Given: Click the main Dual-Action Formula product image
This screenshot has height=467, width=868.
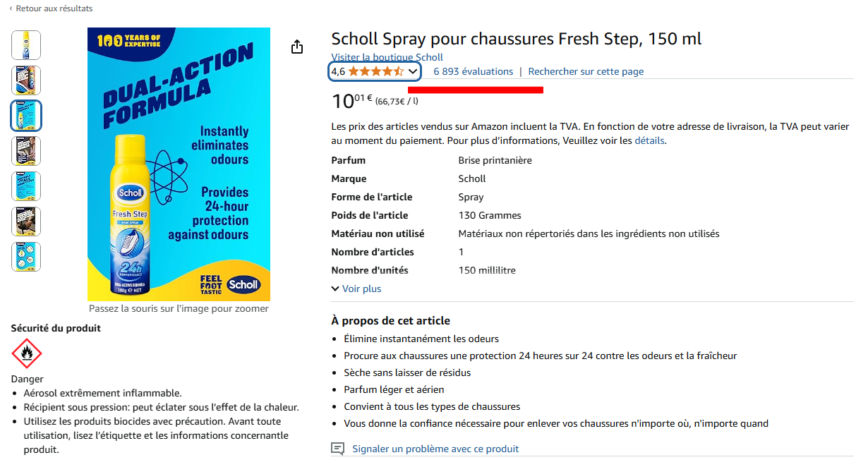Looking at the screenshot, I should point(179,164).
